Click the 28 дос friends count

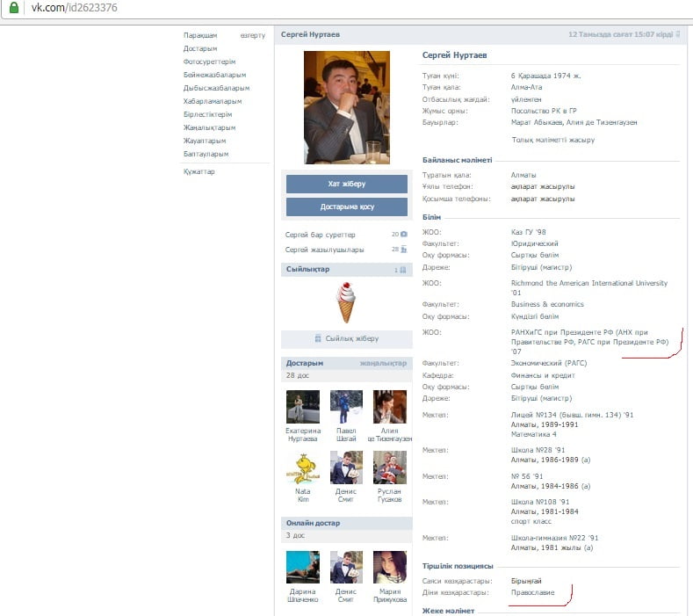[298, 375]
